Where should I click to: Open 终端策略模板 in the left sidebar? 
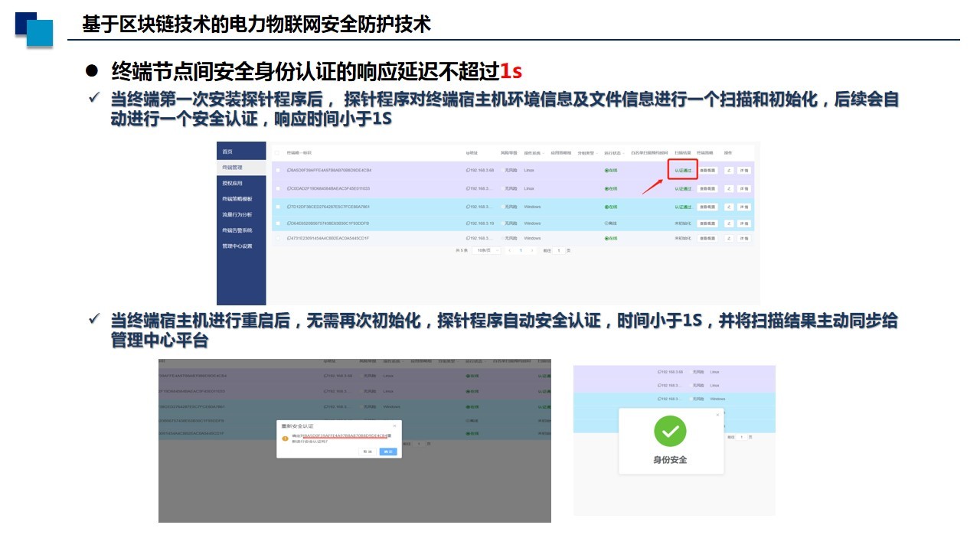[x=241, y=199]
